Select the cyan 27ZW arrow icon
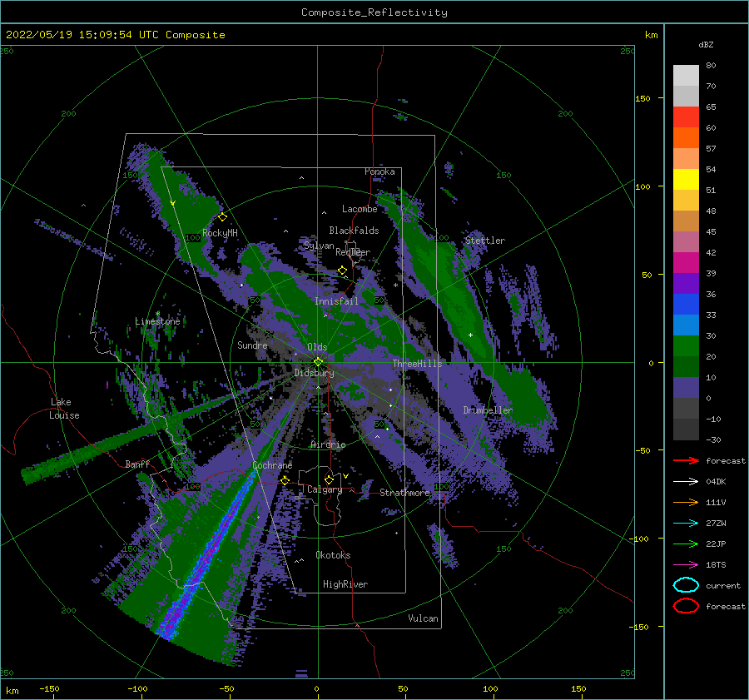Image resolution: width=749 pixels, height=700 pixels. 686,523
